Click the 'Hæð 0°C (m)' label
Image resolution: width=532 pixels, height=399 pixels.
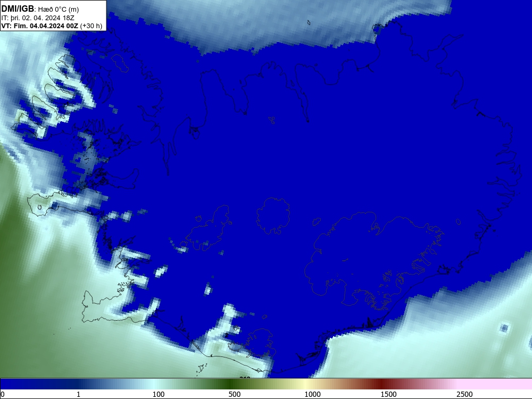pos(58,10)
